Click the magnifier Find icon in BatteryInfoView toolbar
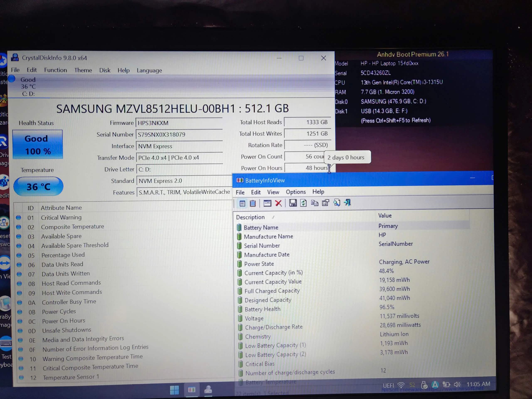The width and height of the screenshot is (532, 399). coord(337,203)
